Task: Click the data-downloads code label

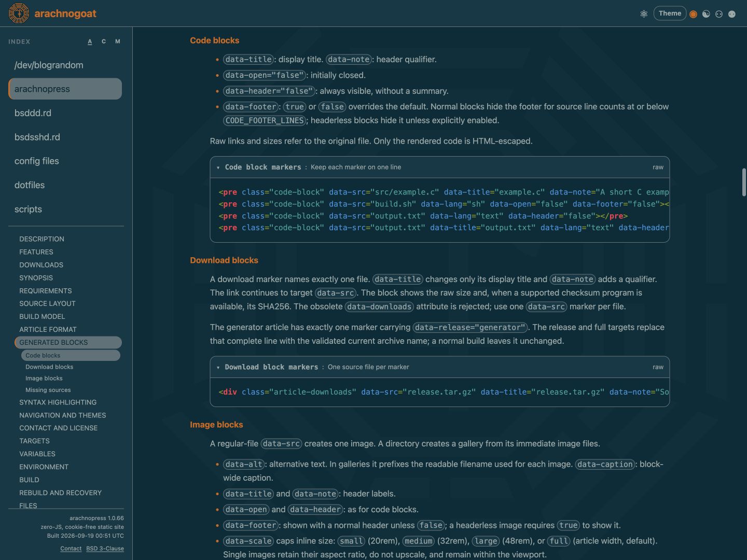Action: point(379,306)
